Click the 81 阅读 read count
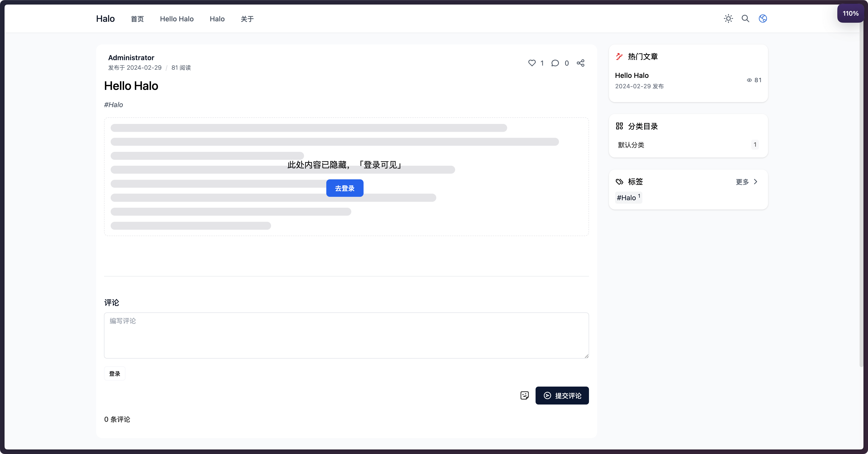868x454 pixels. (181, 68)
